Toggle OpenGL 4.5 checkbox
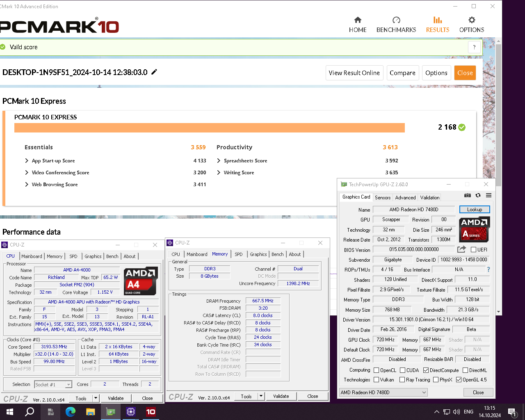525x420 pixels. [x=459, y=379]
